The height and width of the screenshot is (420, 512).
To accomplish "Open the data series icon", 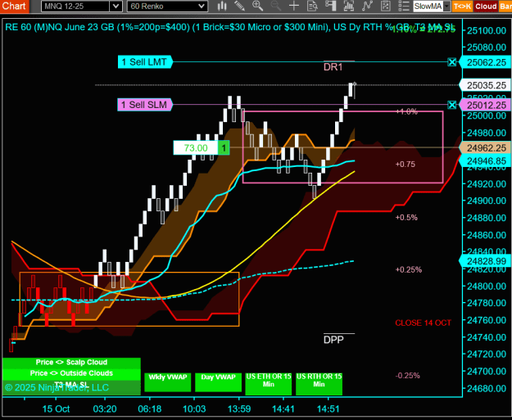I will 349,6.
